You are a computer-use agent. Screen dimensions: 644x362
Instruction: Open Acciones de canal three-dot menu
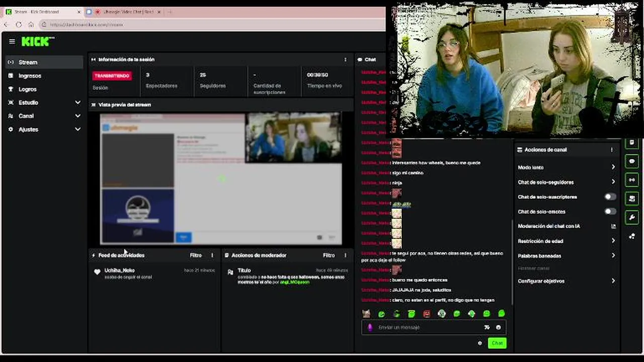click(x=612, y=150)
